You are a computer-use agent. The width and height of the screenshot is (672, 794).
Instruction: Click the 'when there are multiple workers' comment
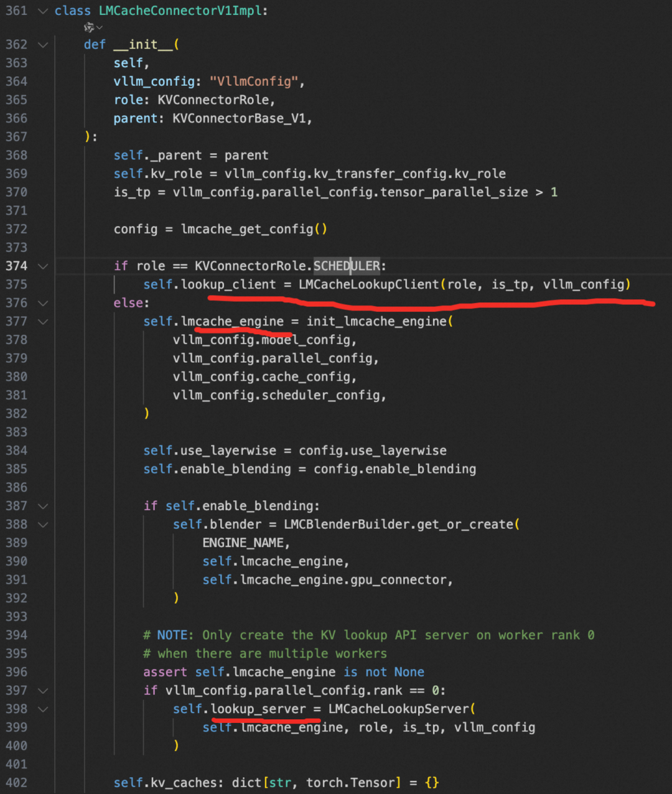pyautogui.click(x=265, y=653)
